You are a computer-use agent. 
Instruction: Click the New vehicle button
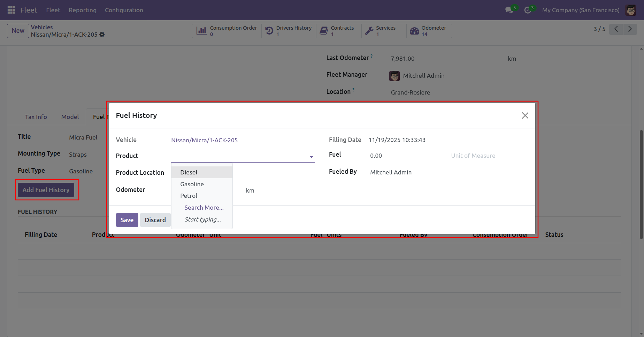coord(18,31)
